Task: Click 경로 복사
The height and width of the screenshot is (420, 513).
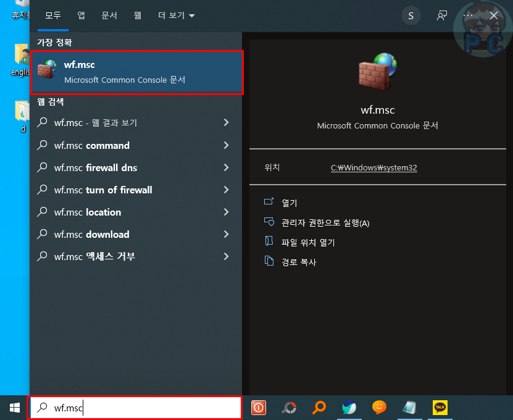Action: tap(299, 262)
